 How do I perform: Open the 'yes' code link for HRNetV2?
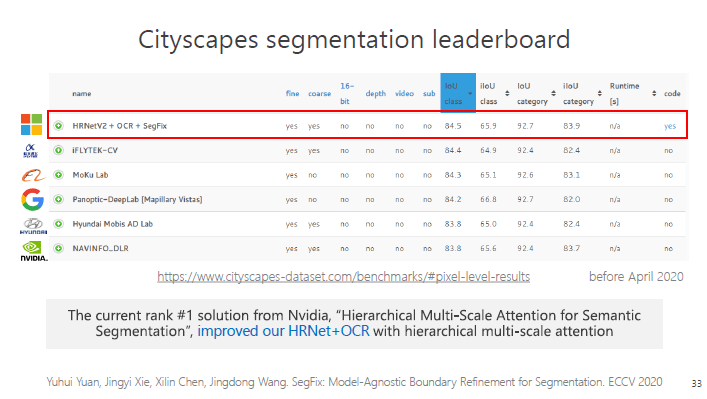coord(670,126)
